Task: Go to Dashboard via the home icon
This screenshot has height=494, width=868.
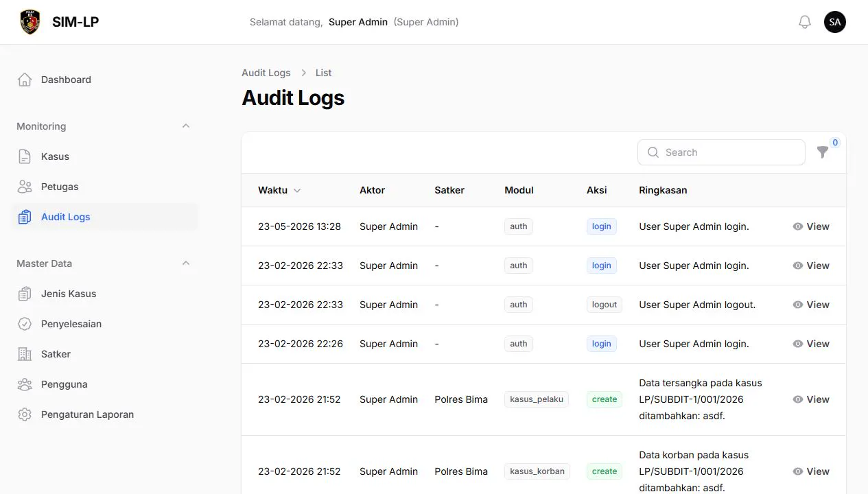Action: click(x=25, y=80)
